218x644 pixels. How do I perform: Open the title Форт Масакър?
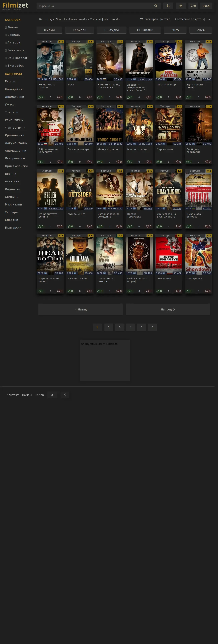166,85
